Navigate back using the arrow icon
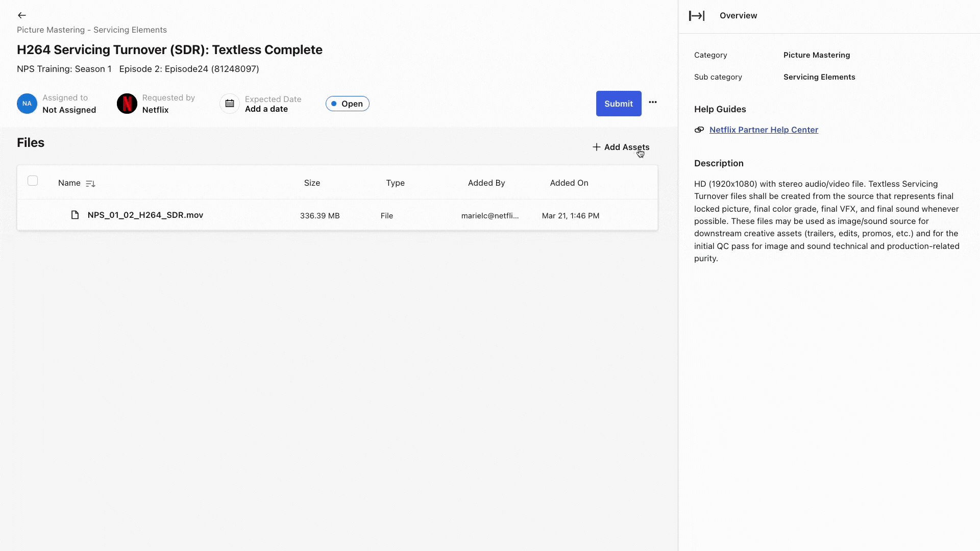 point(21,15)
